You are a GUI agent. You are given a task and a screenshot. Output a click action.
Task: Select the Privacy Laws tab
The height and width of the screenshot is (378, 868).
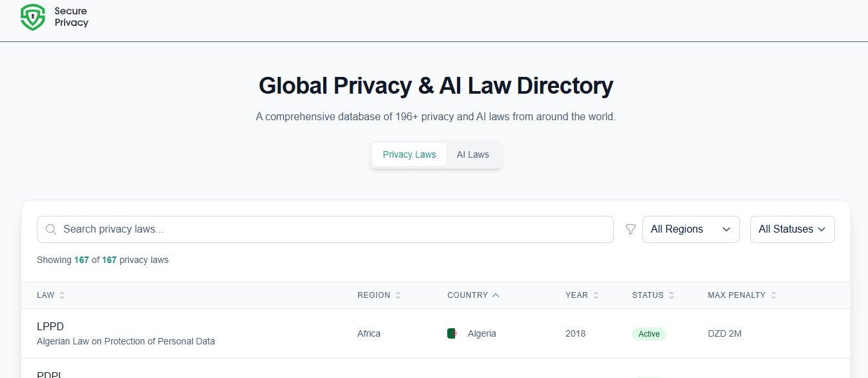(409, 154)
